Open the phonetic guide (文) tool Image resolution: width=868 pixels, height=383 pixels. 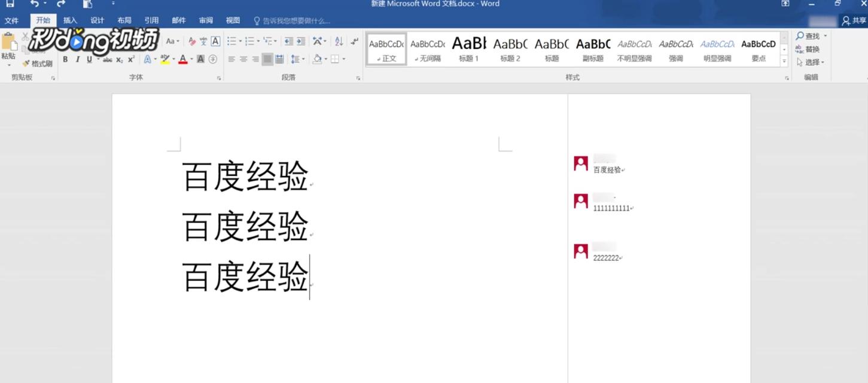click(203, 41)
